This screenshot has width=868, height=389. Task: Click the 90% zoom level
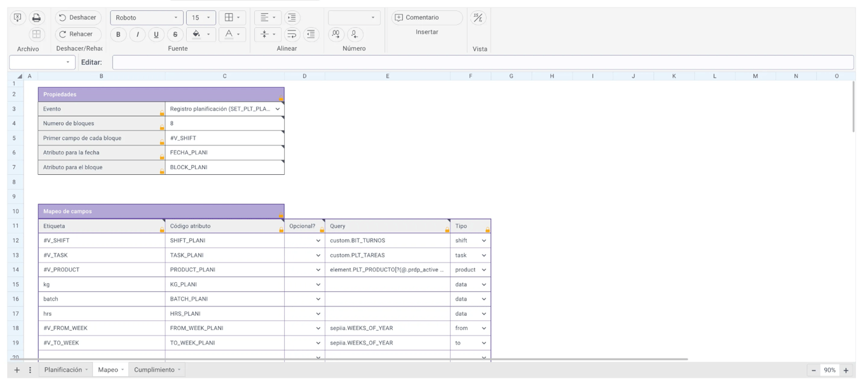(829, 371)
